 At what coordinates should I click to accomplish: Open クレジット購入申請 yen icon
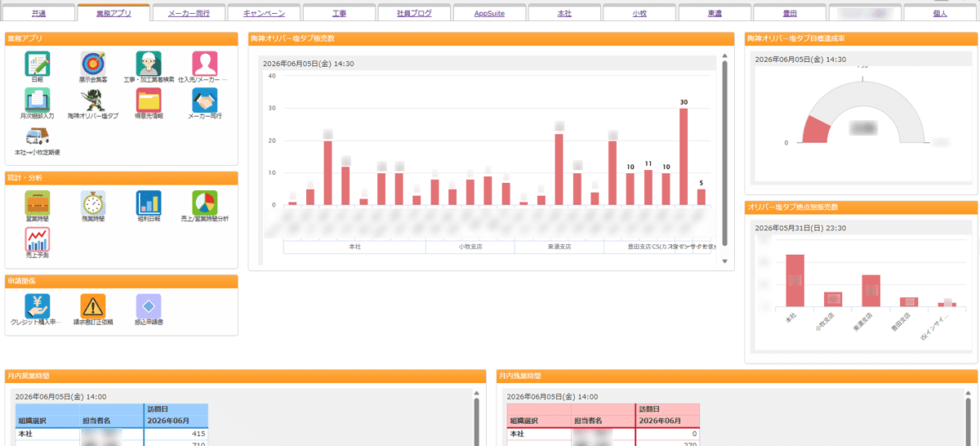38,306
